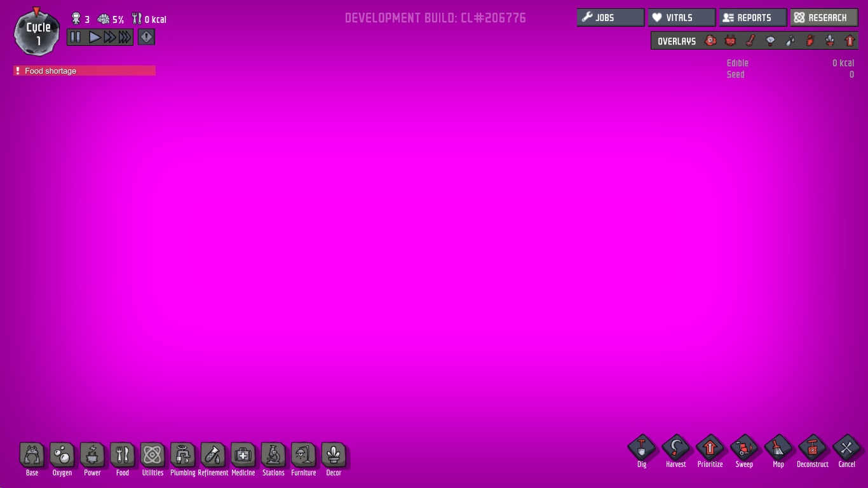The height and width of the screenshot is (488, 868).
Task: Toggle the potted plant overlay
Action: tap(830, 41)
